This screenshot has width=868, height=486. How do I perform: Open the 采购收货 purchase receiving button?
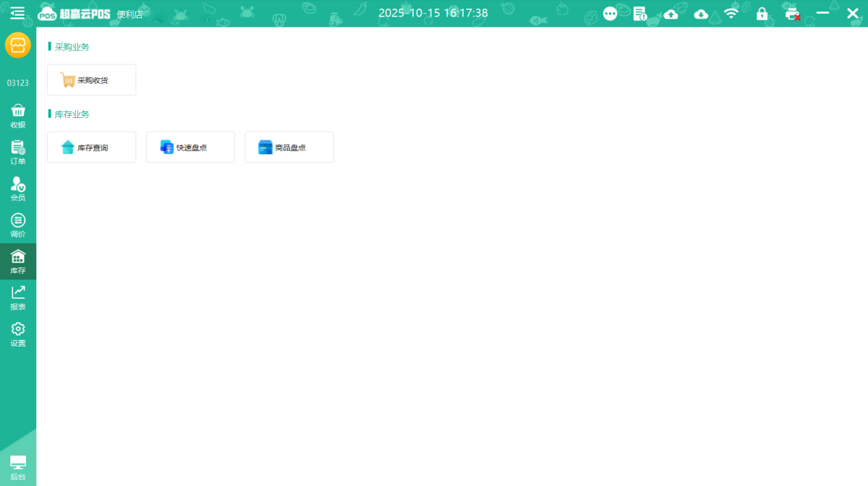[92, 80]
